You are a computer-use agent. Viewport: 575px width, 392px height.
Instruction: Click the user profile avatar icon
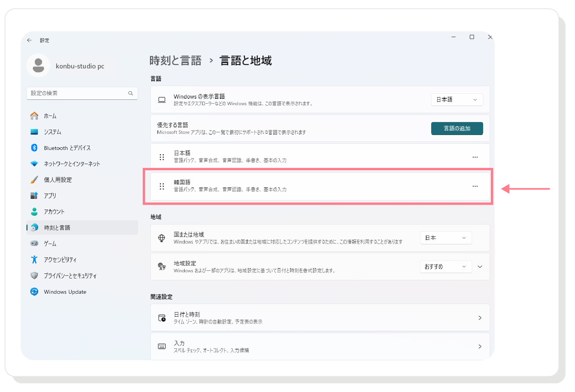[38, 65]
